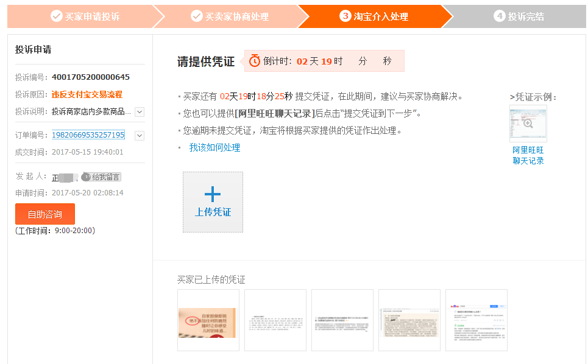Open the 我该如何处理 link

pos(214,147)
